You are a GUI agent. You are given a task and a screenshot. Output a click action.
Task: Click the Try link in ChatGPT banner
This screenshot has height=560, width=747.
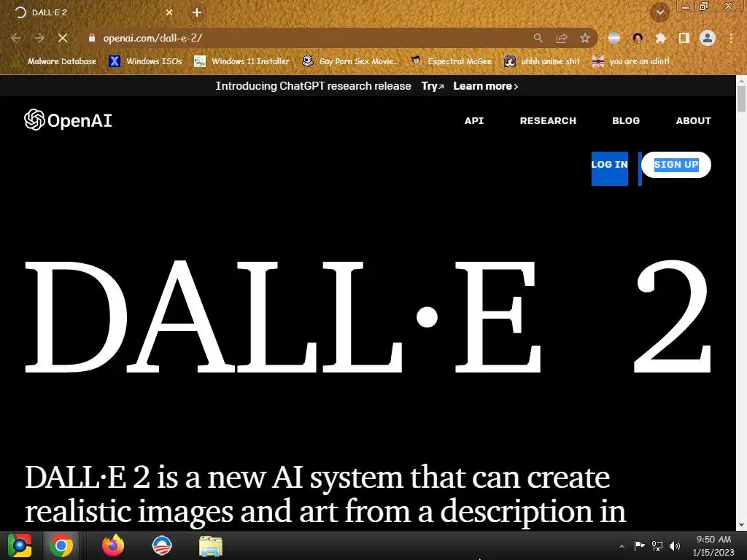(x=433, y=86)
